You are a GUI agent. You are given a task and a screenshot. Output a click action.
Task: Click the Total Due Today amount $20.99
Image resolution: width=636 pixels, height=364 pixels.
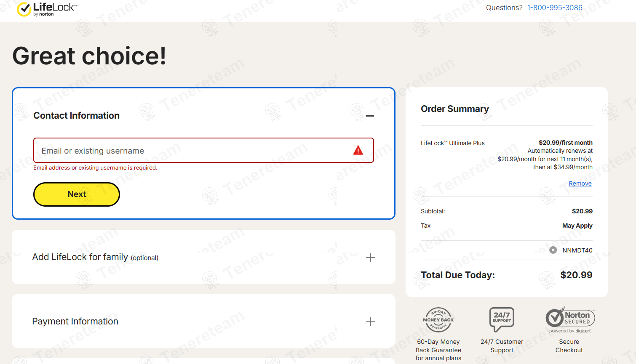[576, 275]
